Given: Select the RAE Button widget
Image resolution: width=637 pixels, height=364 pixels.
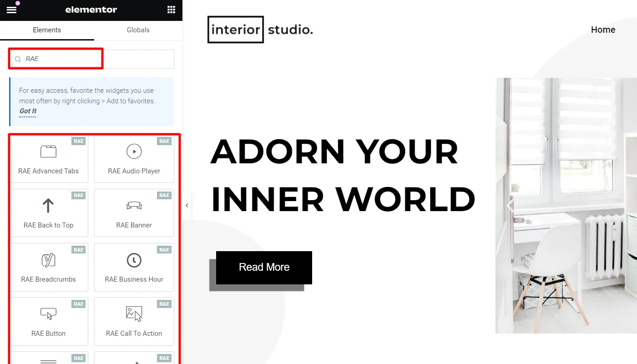Looking at the screenshot, I should click(49, 321).
